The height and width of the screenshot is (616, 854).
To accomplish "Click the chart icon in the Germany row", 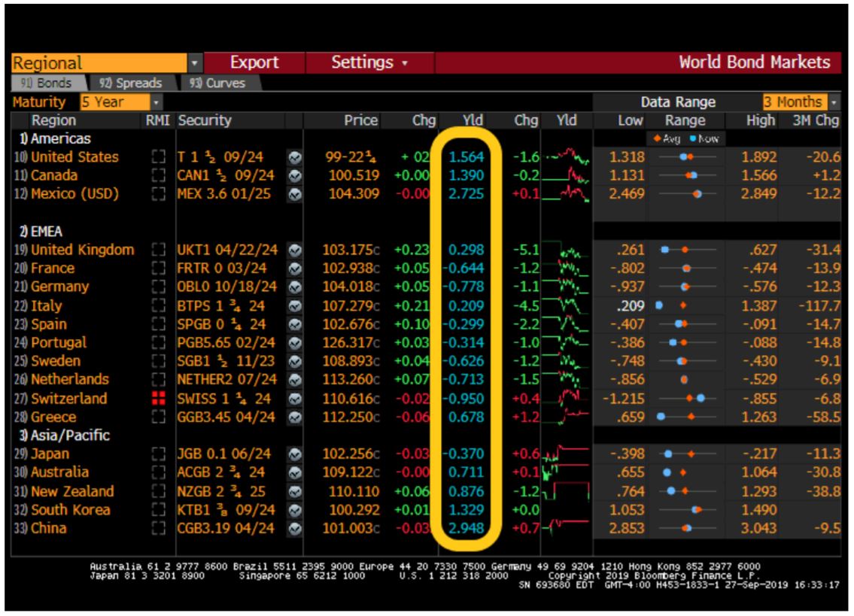I will [295, 287].
